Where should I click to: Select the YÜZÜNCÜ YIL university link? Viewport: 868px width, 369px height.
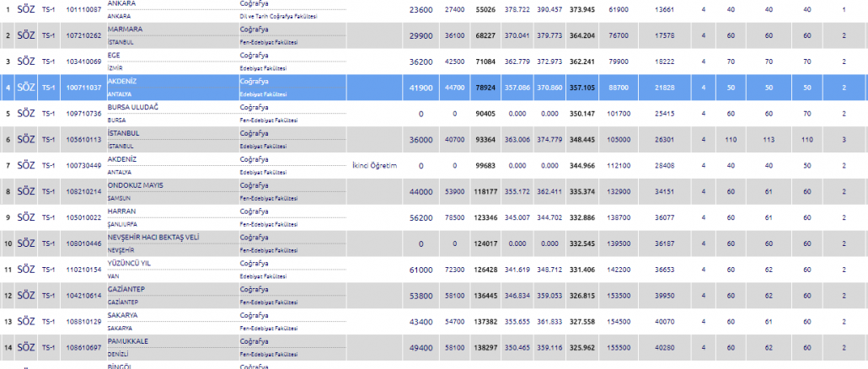coord(133,263)
